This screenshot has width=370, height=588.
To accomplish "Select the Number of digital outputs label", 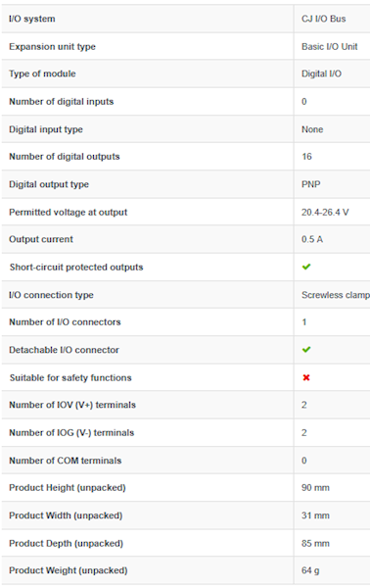I will tap(65, 157).
